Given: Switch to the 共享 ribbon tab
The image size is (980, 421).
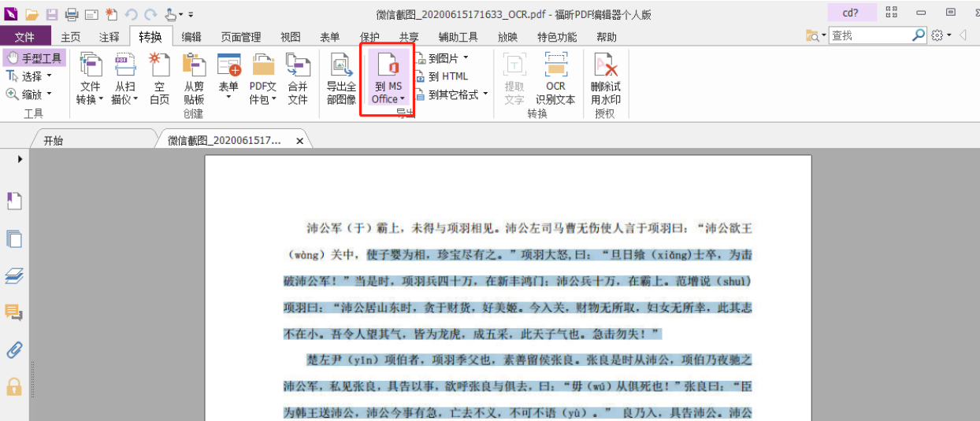Looking at the screenshot, I should tap(409, 37).
